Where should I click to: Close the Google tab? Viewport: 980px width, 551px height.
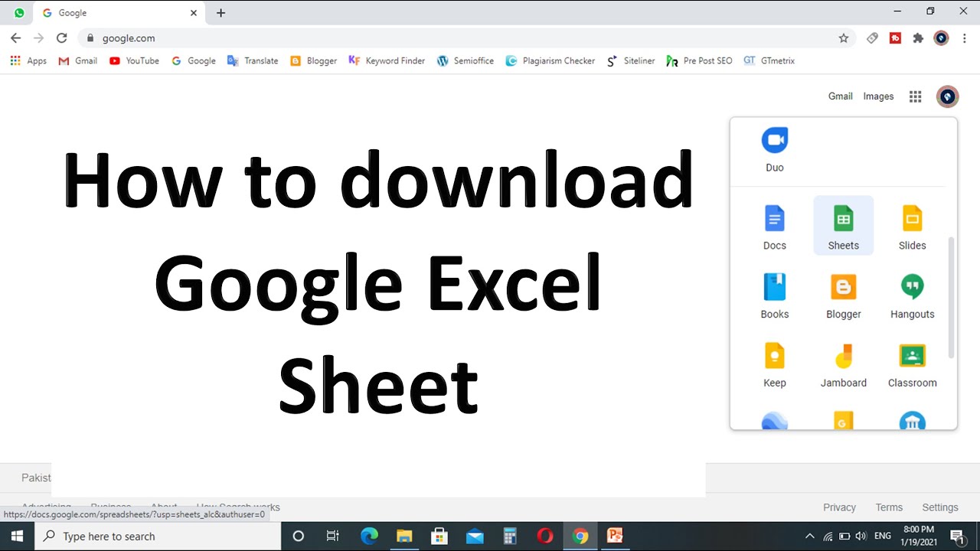[194, 13]
